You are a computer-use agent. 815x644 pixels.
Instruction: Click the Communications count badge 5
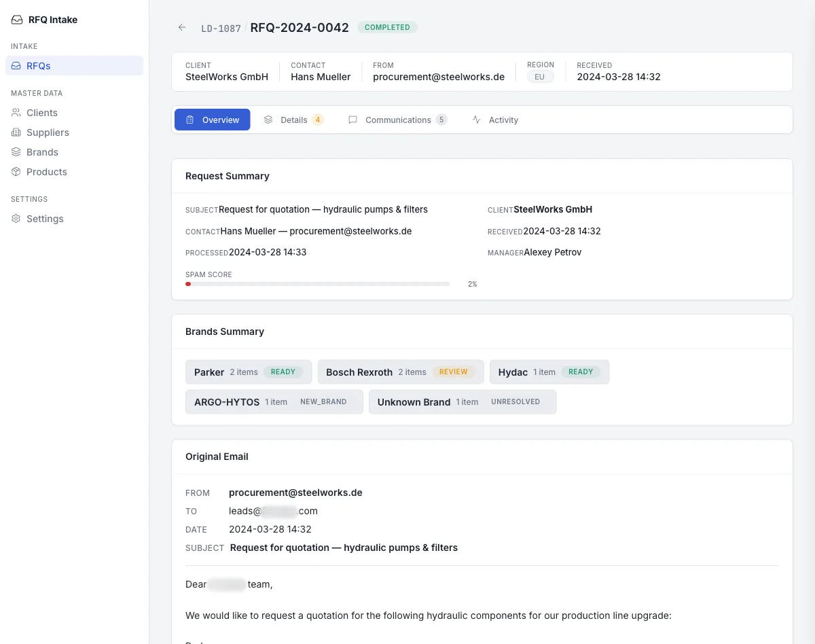[x=441, y=120]
